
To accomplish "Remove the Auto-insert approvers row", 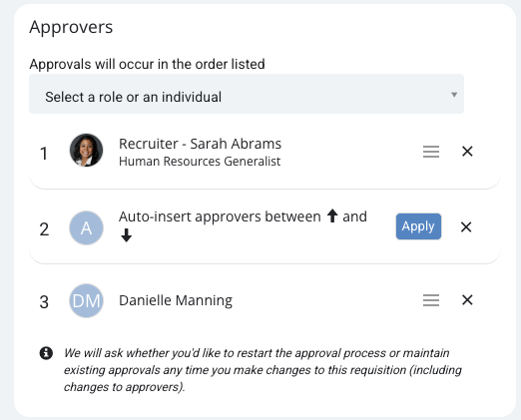I will tap(466, 227).
